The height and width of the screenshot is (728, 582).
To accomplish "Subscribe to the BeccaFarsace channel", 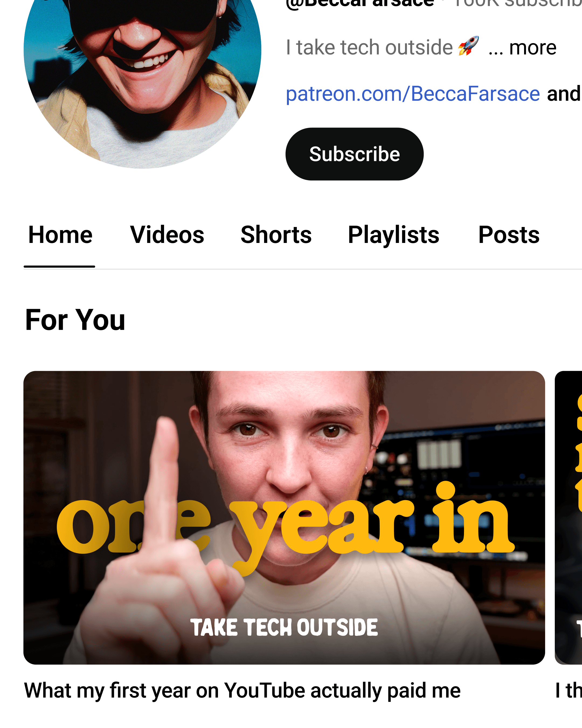I will [354, 154].
